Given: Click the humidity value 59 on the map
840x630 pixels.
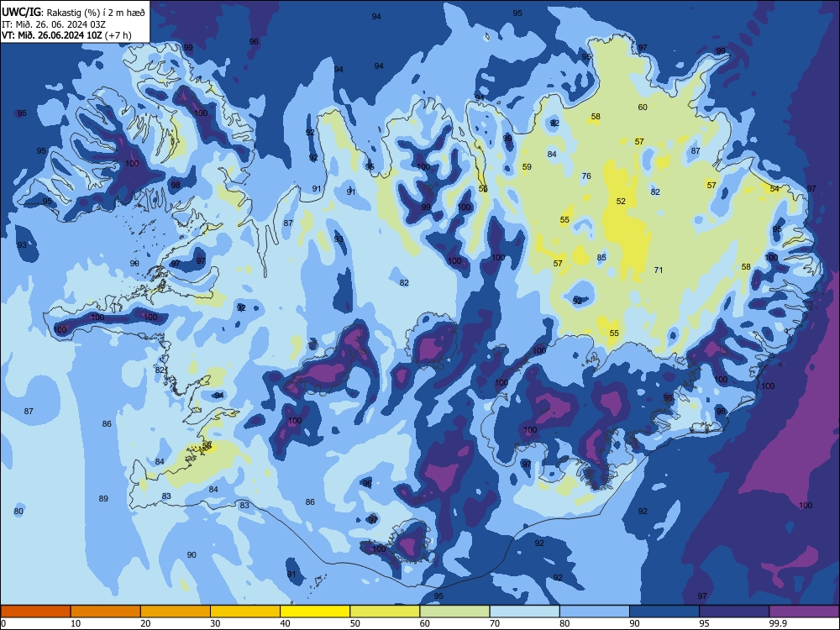Looking at the screenshot, I should click(x=527, y=166).
